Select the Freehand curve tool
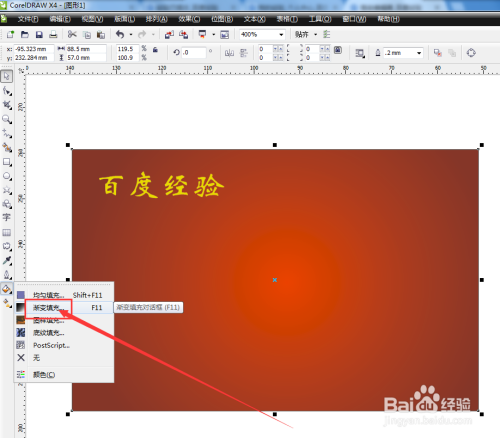This screenshot has height=438, width=500. point(7,133)
